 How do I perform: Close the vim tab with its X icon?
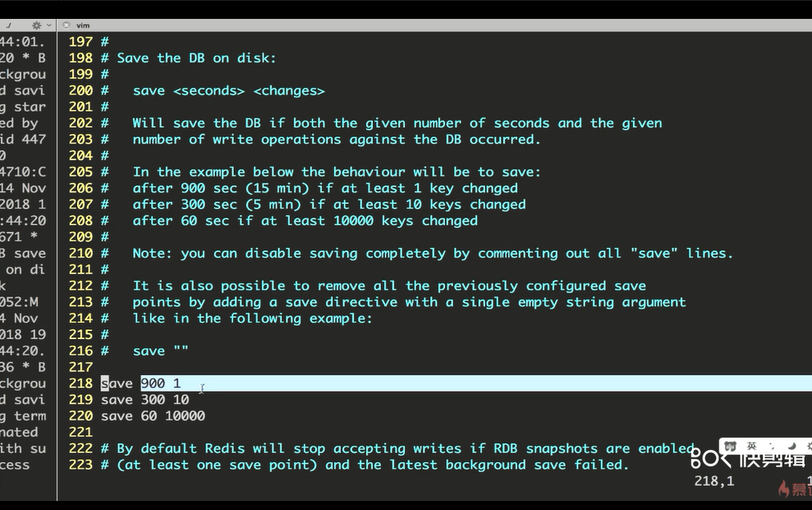click(67, 25)
